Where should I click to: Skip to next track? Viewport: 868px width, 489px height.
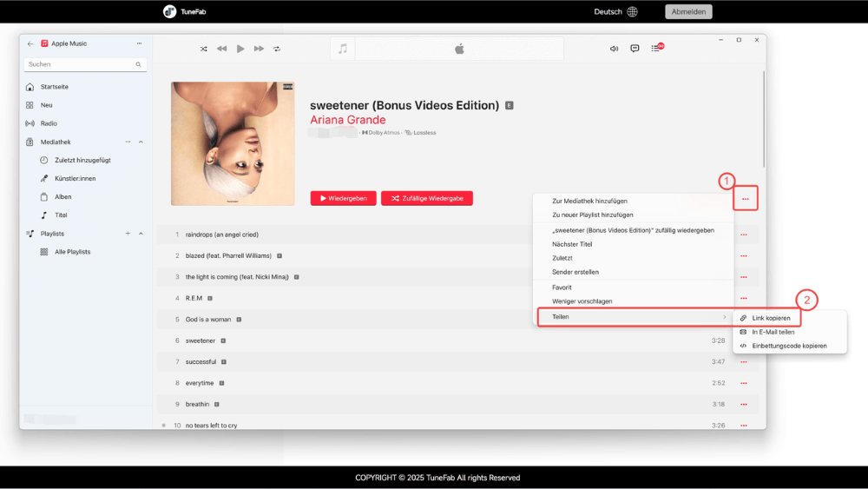point(259,49)
